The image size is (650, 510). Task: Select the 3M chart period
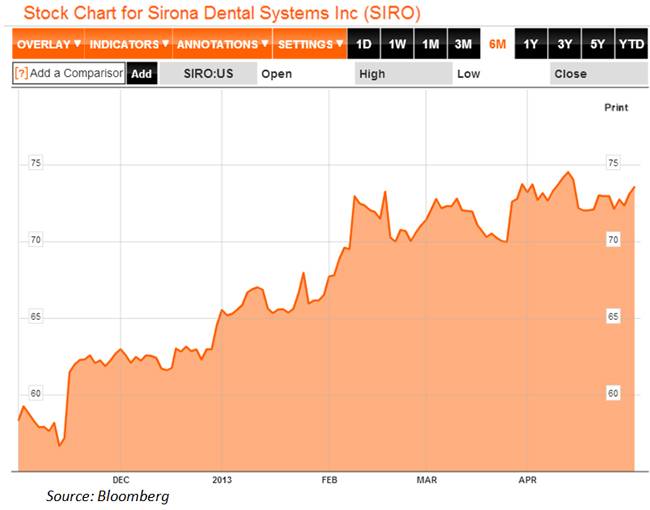click(463, 45)
